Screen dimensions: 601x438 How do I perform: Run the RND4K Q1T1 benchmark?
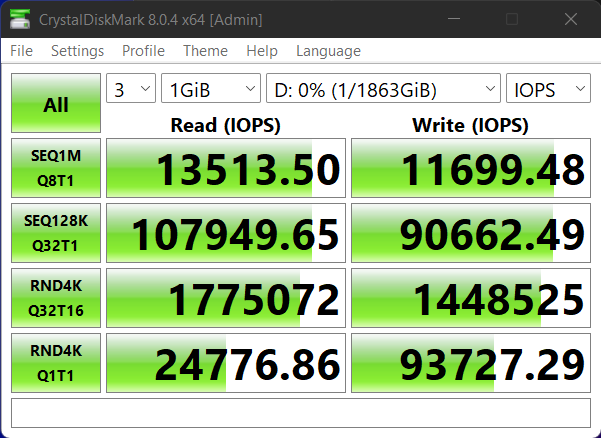click(x=56, y=362)
